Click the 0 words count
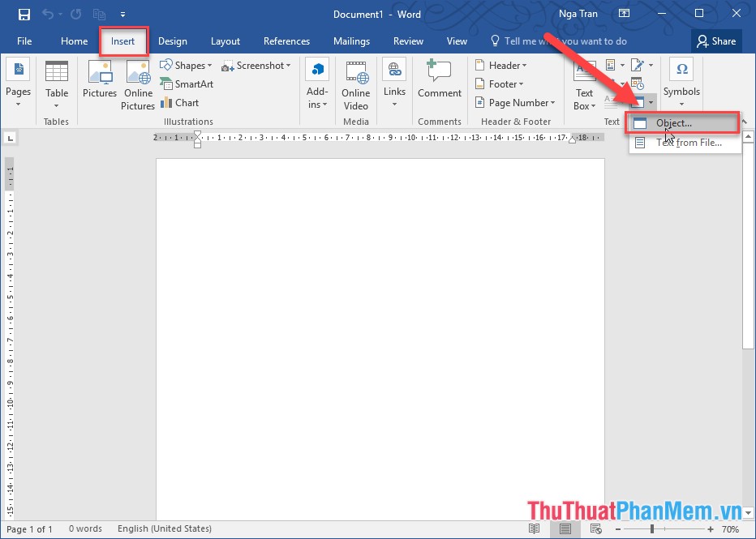Image resolution: width=756 pixels, height=539 pixels. coord(85,528)
